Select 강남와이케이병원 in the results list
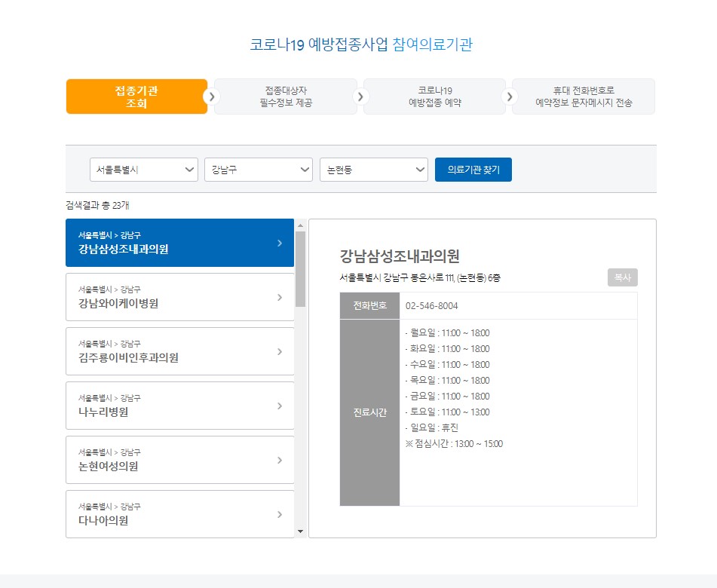Image resolution: width=717 pixels, height=588 pixels. coord(179,297)
